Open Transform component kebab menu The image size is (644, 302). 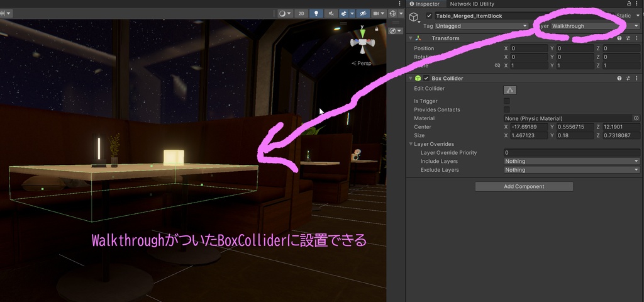[x=638, y=38]
